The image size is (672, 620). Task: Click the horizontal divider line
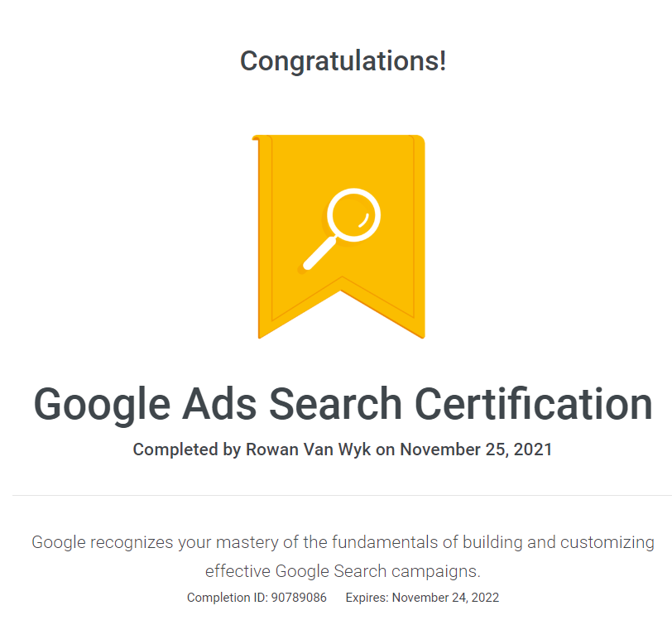[342, 495]
